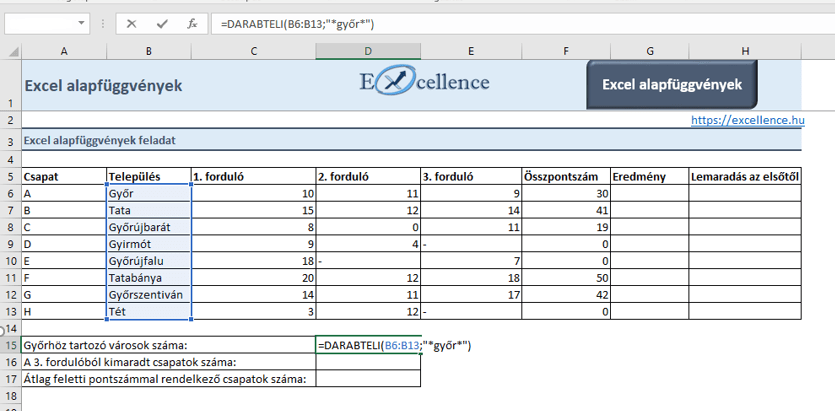Click the Település header cell
This screenshot has height=411, width=835.
(149, 177)
